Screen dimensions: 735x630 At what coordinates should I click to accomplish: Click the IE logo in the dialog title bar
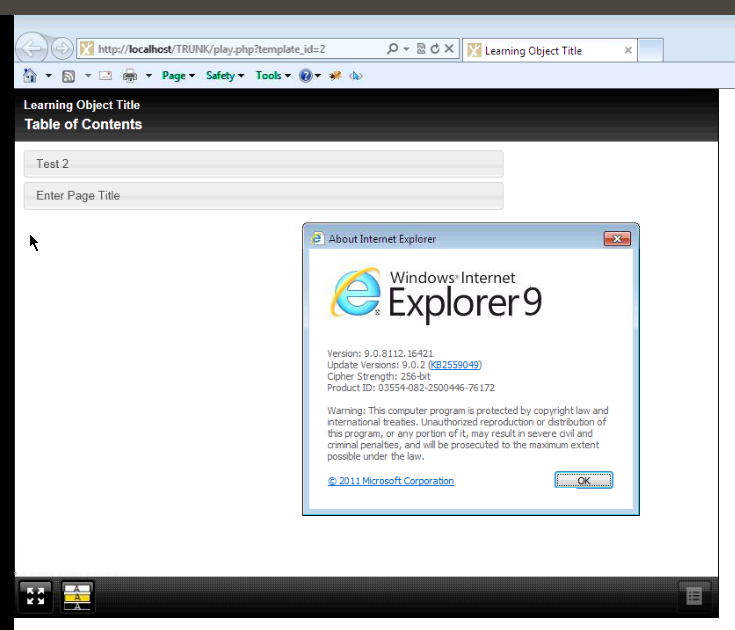coord(317,238)
